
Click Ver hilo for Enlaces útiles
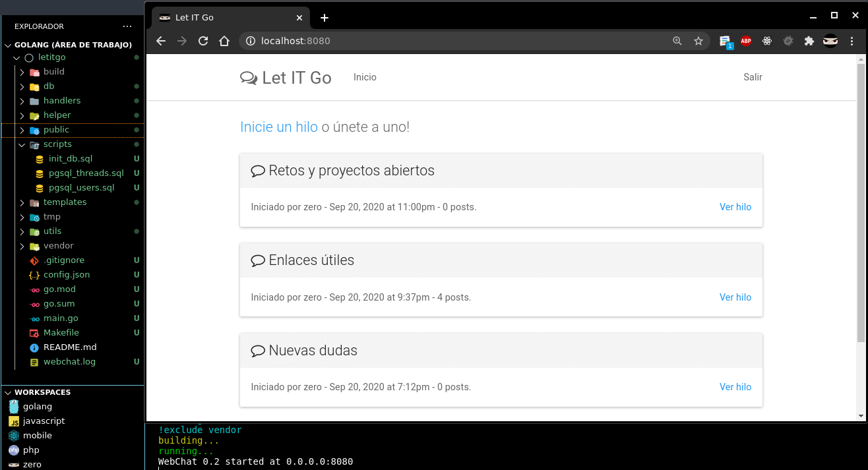pyautogui.click(x=735, y=297)
